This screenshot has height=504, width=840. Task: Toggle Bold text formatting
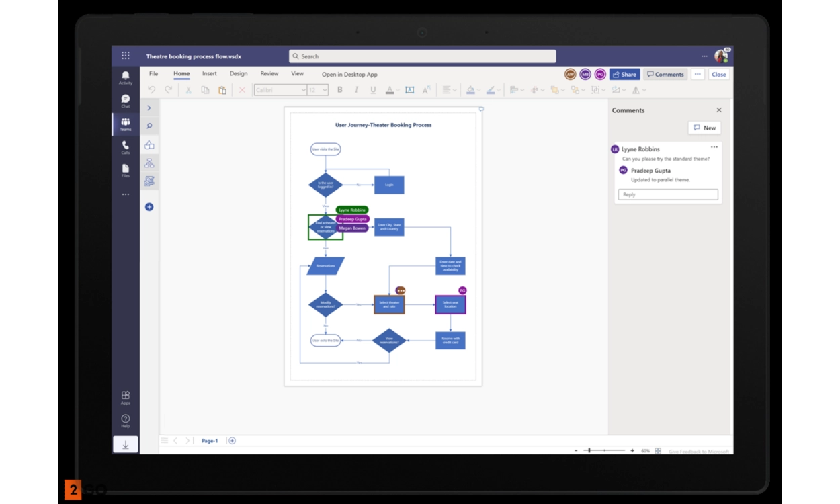tap(339, 90)
